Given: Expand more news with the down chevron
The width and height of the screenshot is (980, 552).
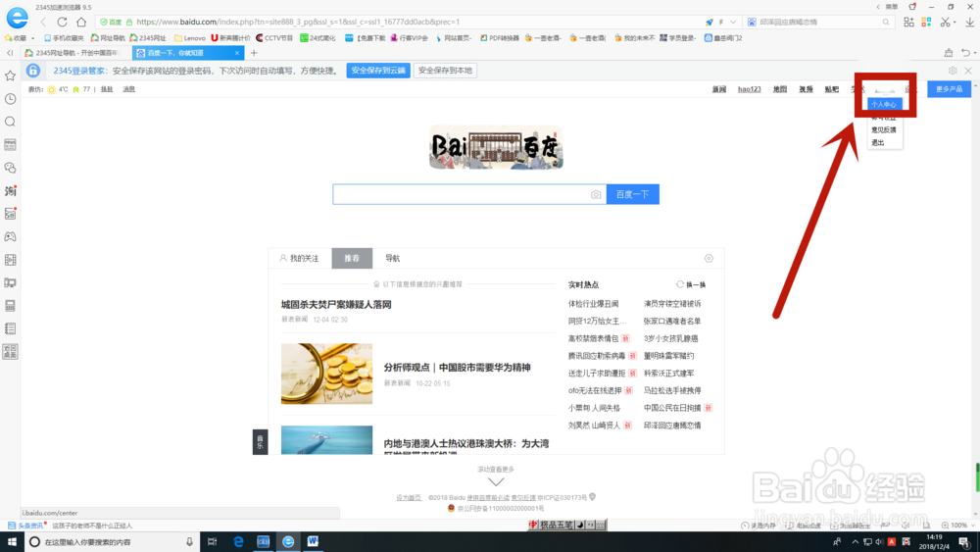Looking at the screenshot, I should click(496, 482).
